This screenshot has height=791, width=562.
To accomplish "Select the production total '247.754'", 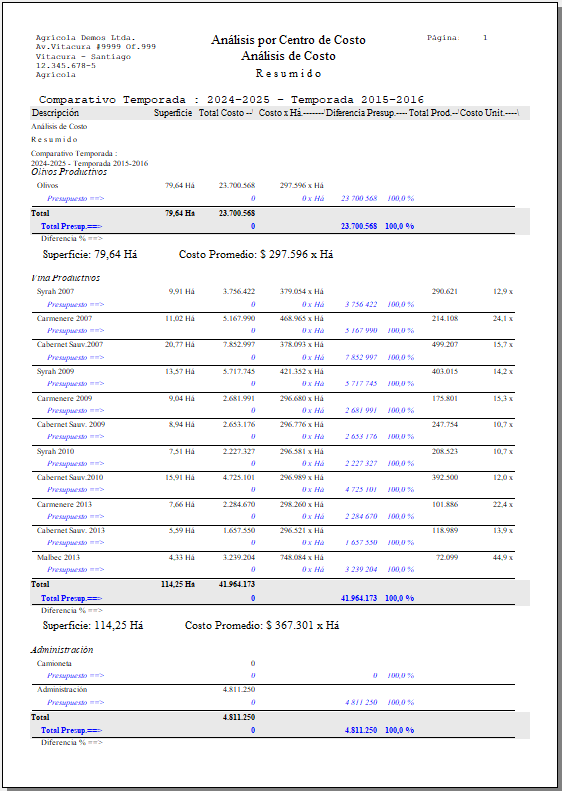I will point(445,424).
